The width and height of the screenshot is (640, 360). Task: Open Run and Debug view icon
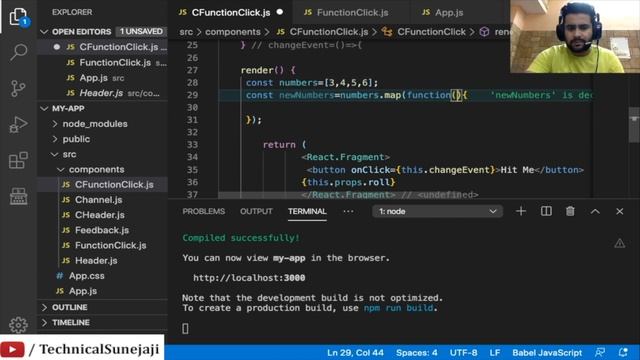[x=18, y=124]
